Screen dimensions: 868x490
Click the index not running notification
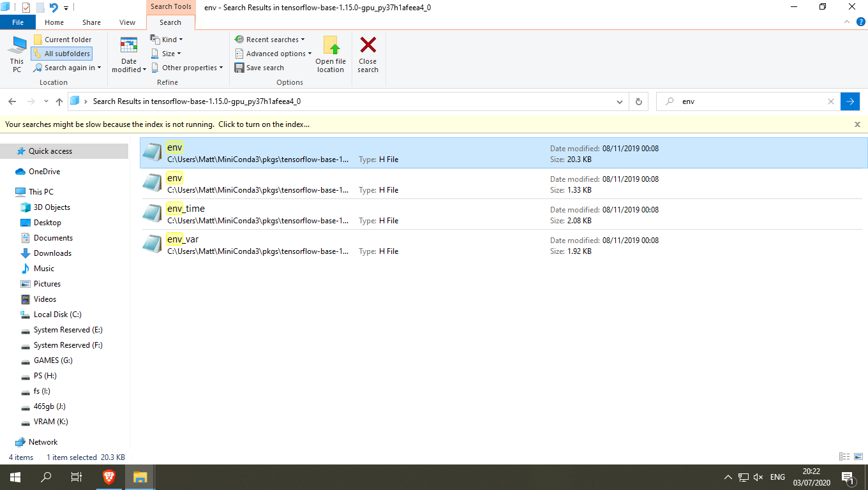point(158,124)
